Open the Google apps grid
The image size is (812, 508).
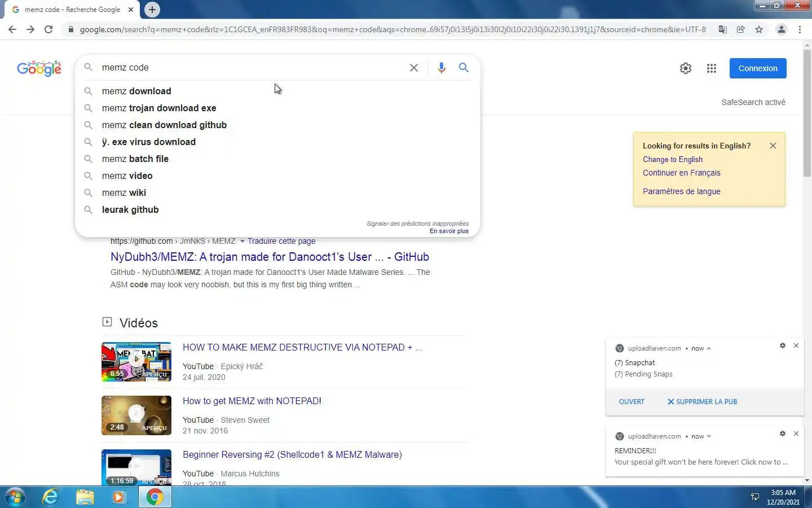coord(712,68)
